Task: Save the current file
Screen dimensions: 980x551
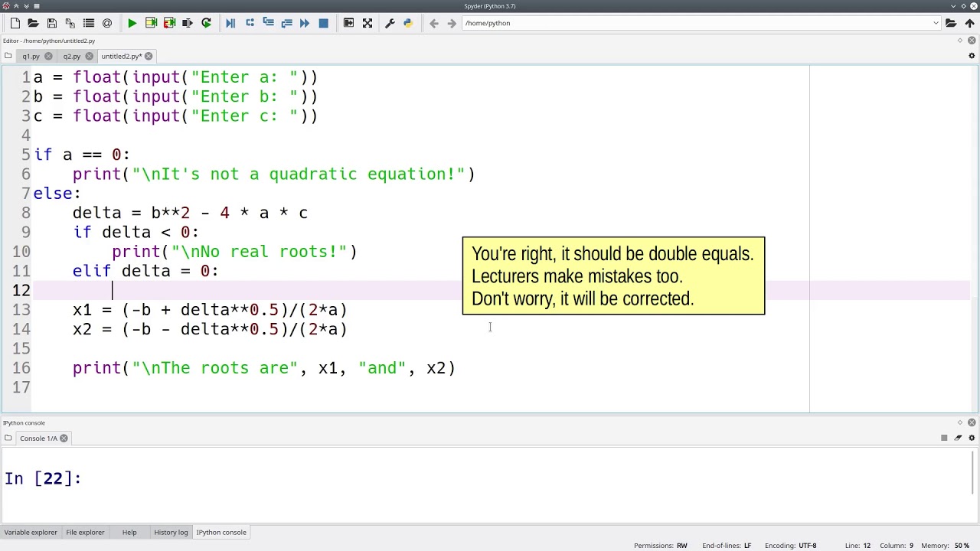Action: pos(52,23)
